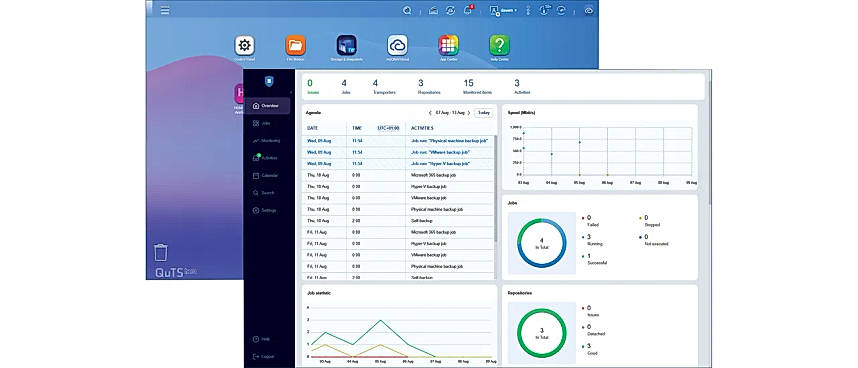
Task: Click the Today button in Agenda
Action: tap(483, 113)
